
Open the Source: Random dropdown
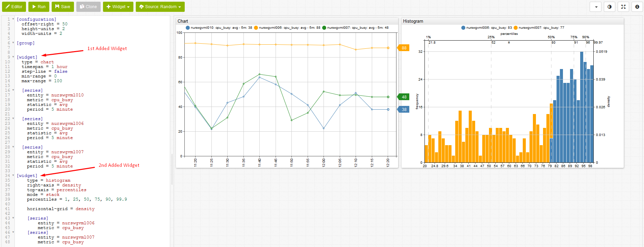coord(160,7)
